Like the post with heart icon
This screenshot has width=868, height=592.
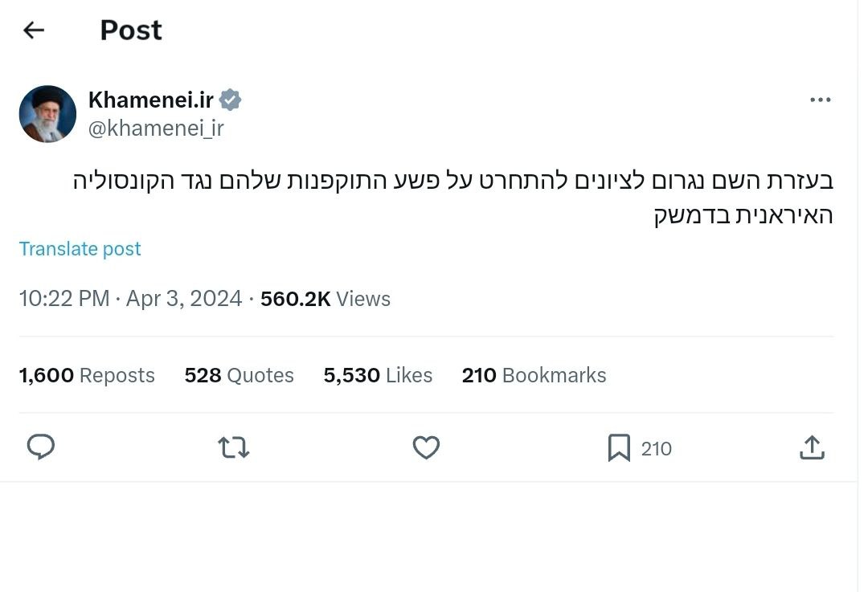426,447
